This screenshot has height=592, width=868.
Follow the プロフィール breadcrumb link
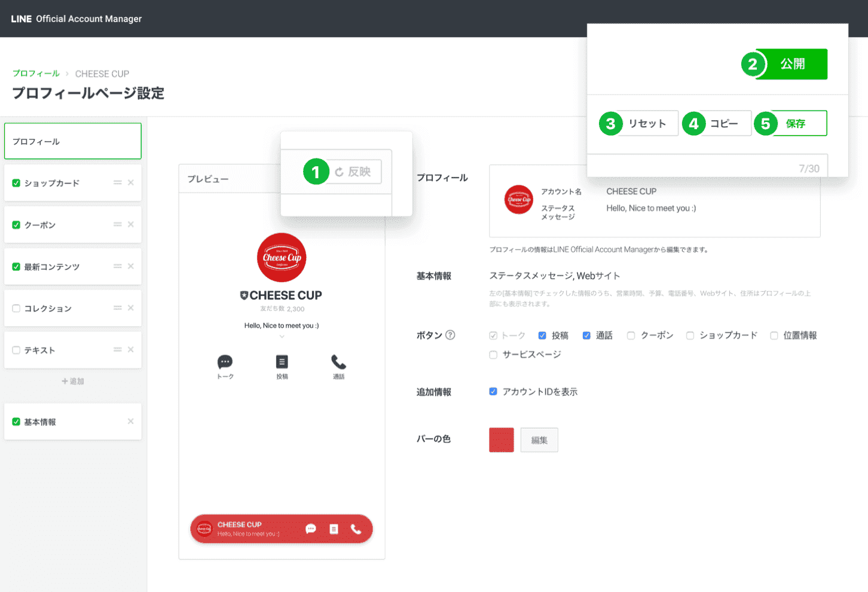pos(36,74)
